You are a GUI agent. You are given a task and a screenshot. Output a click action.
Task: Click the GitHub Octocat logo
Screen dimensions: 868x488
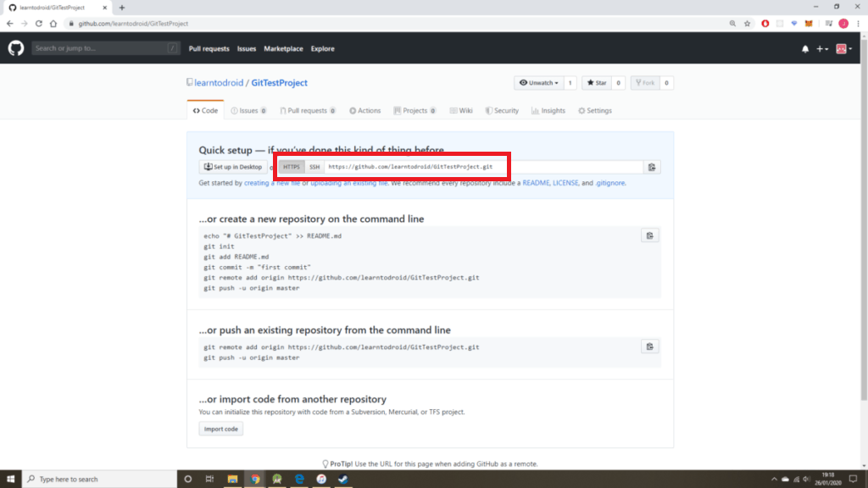click(16, 48)
